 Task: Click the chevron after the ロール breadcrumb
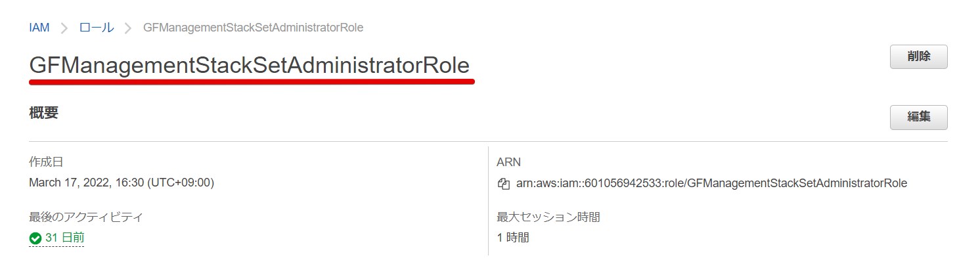point(128,28)
